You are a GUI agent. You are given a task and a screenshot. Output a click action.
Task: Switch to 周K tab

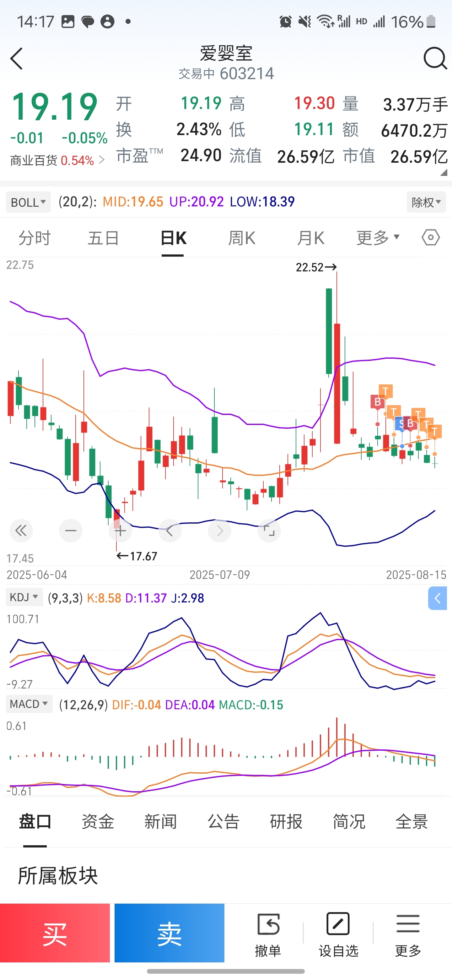242,238
